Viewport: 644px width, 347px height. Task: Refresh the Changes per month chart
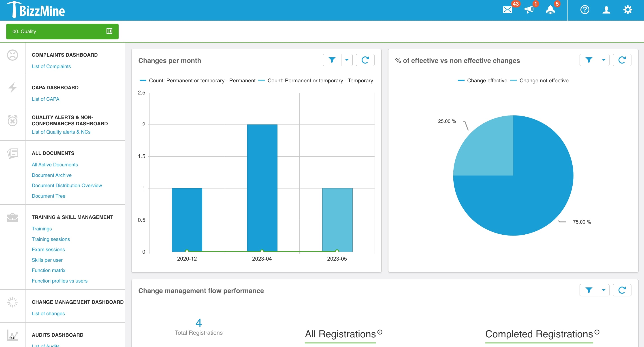pos(365,60)
